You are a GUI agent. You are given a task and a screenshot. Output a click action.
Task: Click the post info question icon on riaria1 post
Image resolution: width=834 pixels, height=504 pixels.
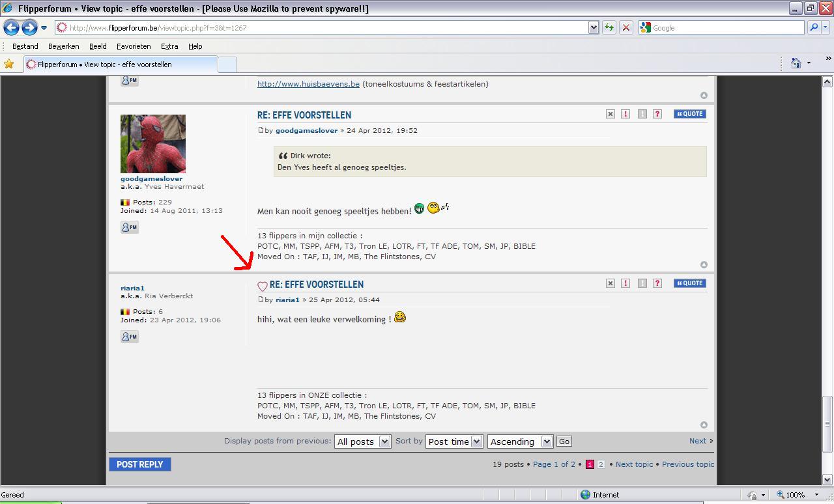657,283
